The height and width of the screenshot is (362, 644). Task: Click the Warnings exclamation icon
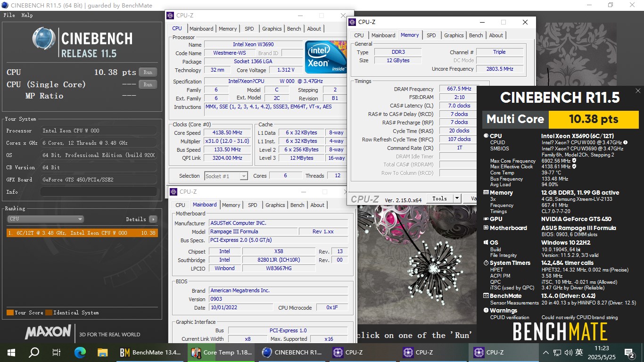pyautogui.click(x=486, y=311)
